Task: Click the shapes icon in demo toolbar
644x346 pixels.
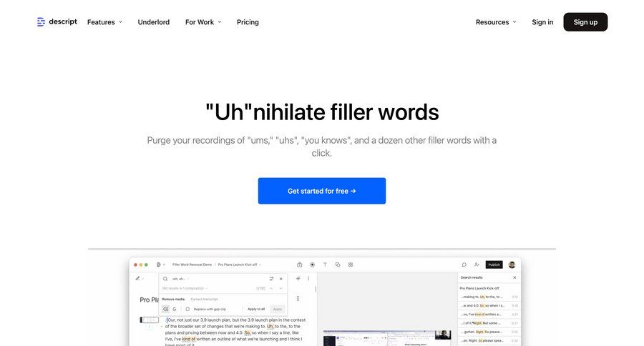Action: coord(338,265)
